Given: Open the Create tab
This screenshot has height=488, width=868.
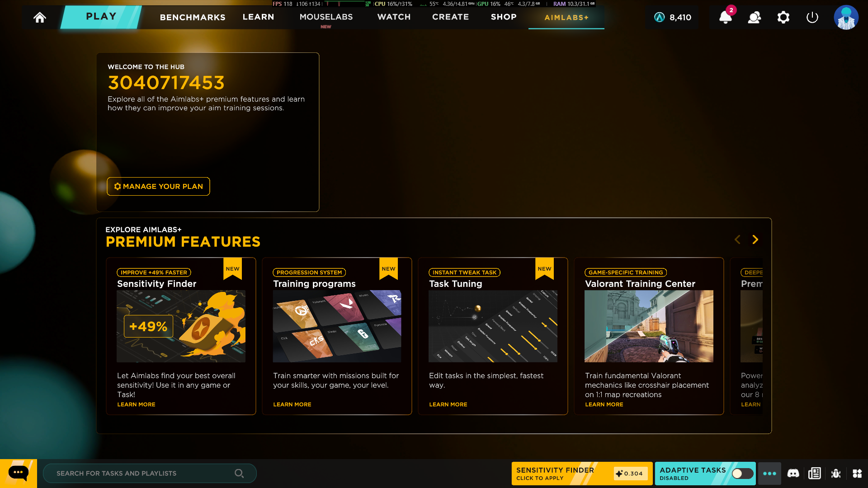Looking at the screenshot, I should pyautogui.click(x=450, y=17).
